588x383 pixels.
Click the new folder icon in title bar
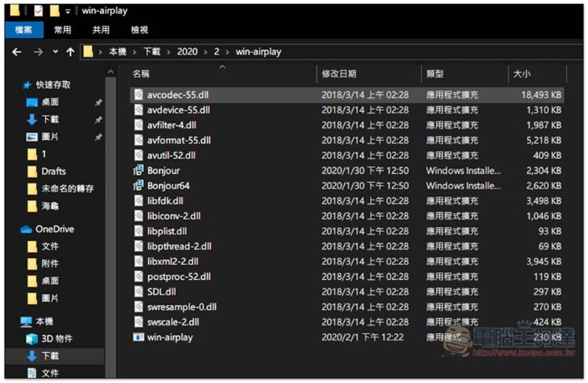pyautogui.click(x=55, y=11)
